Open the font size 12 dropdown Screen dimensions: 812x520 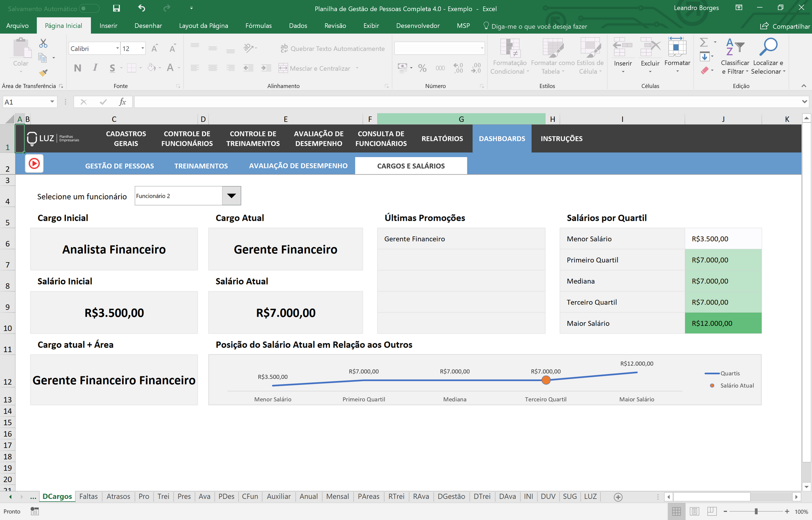(143, 48)
